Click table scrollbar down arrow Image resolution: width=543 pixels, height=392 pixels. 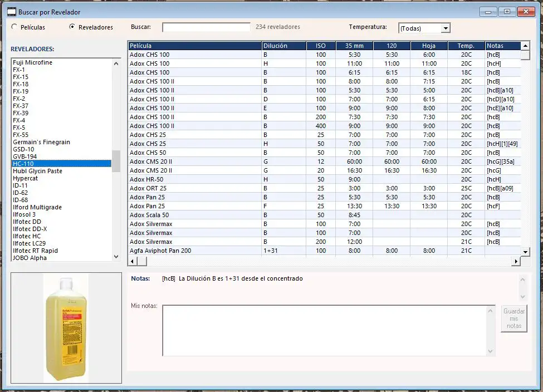coord(525,252)
